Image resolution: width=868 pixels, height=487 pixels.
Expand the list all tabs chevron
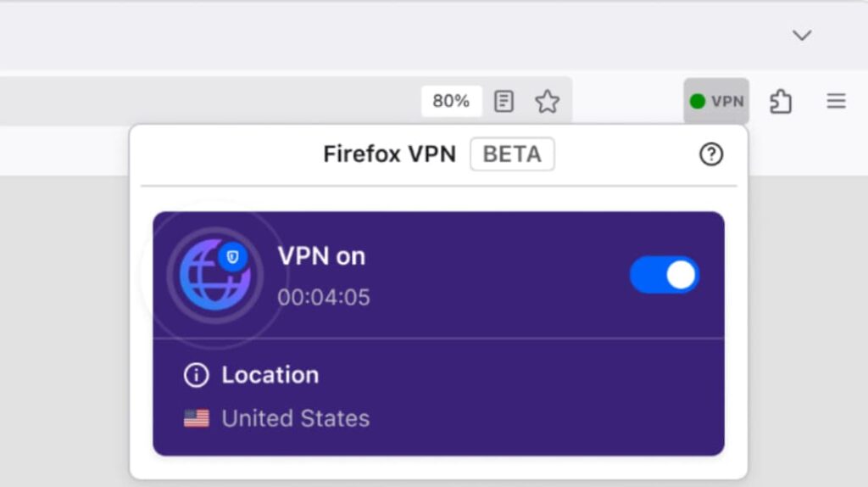(x=801, y=35)
